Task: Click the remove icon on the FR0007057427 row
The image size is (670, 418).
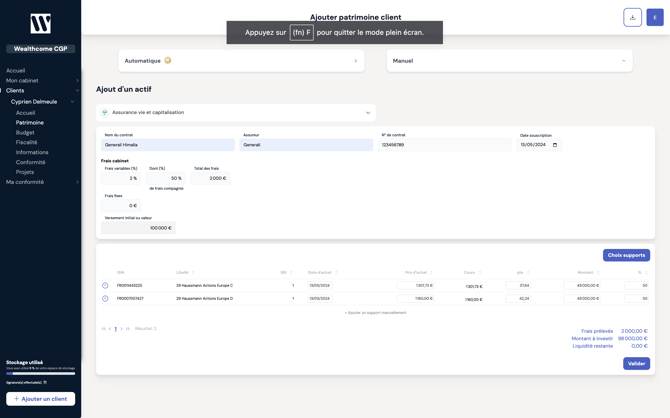Action: (105, 298)
